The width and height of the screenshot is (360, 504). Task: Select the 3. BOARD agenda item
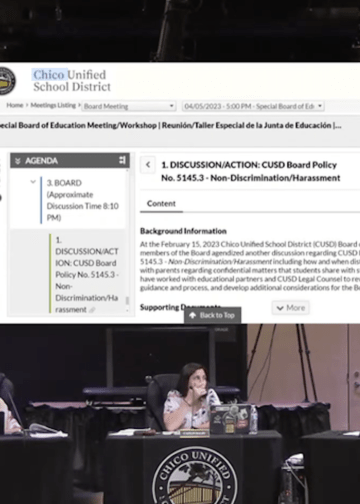(83, 200)
